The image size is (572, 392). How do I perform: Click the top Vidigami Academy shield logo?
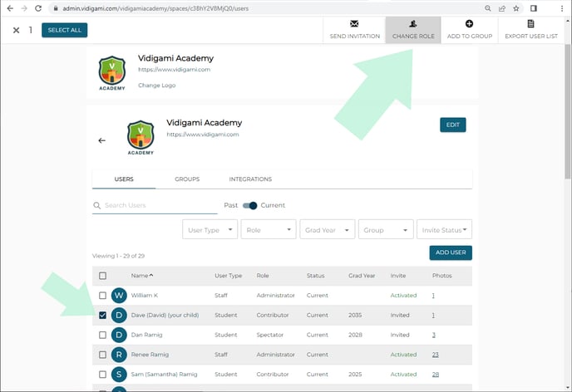(x=112, y=73)
